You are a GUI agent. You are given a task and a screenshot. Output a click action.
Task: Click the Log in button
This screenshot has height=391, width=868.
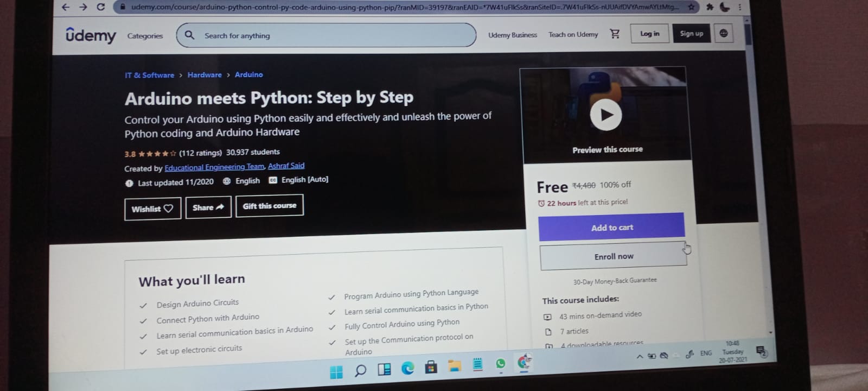(649, 34)
